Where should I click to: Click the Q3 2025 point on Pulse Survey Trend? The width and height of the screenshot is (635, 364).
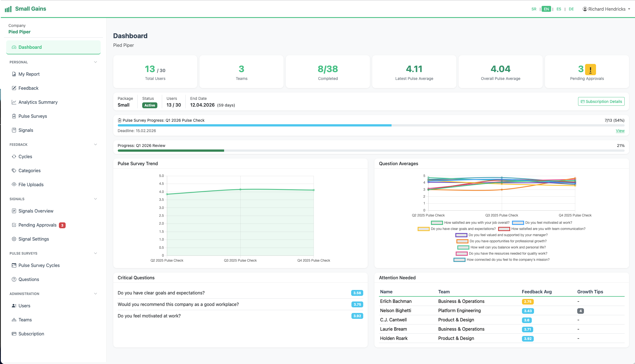[240, 189]
